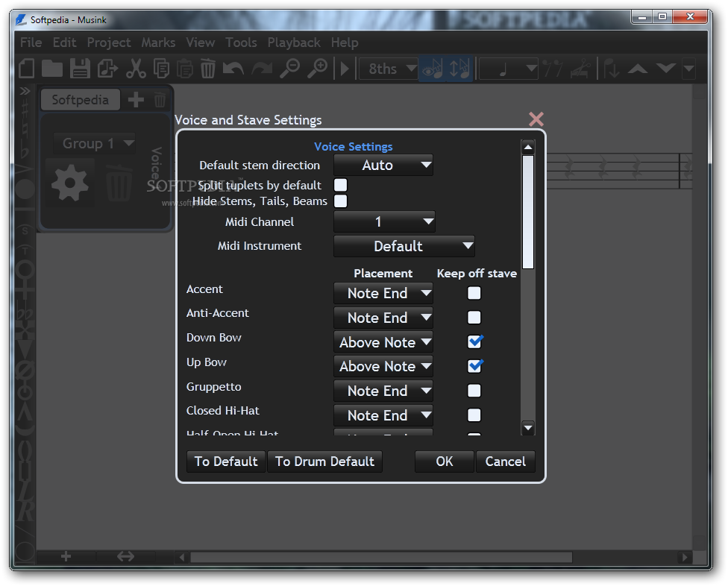Cancel the Voice and Stave Settings
This screenshot has height=586, width=728.
[x=505, y=461]
